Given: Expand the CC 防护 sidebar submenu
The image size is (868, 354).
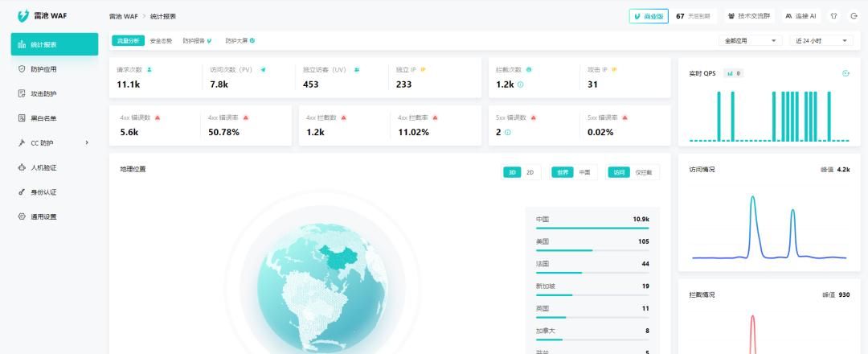Looking at the screenshot, I should tap(86, 143).
